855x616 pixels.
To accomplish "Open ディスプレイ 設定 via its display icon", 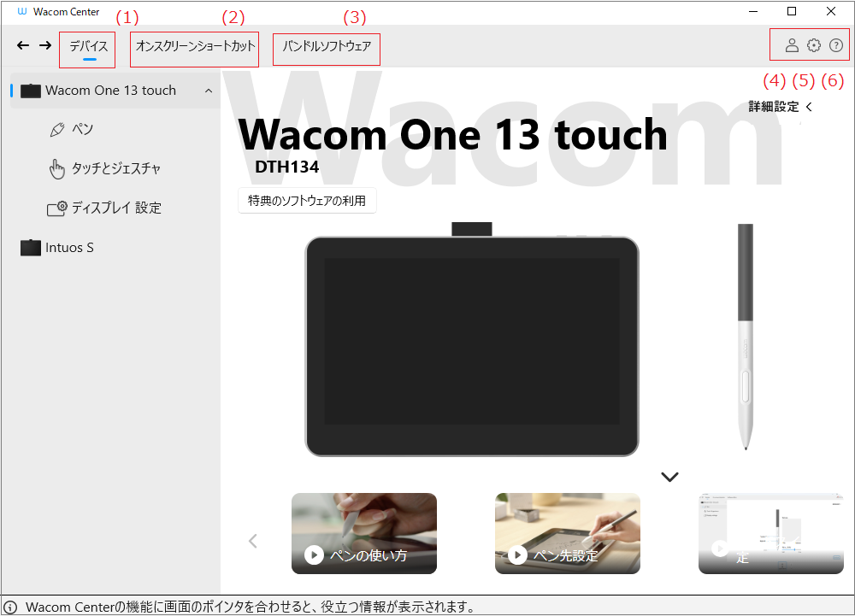I will [x=58, y=208].
